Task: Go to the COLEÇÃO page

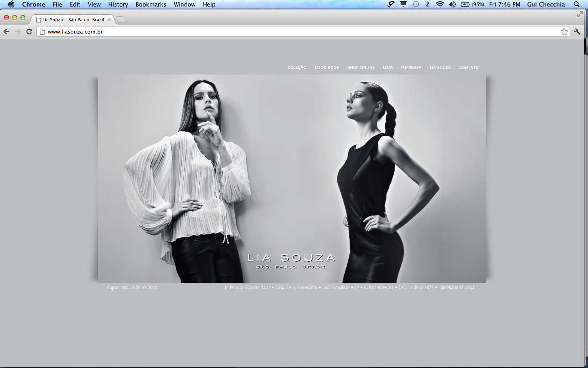Action: point(297,67)
